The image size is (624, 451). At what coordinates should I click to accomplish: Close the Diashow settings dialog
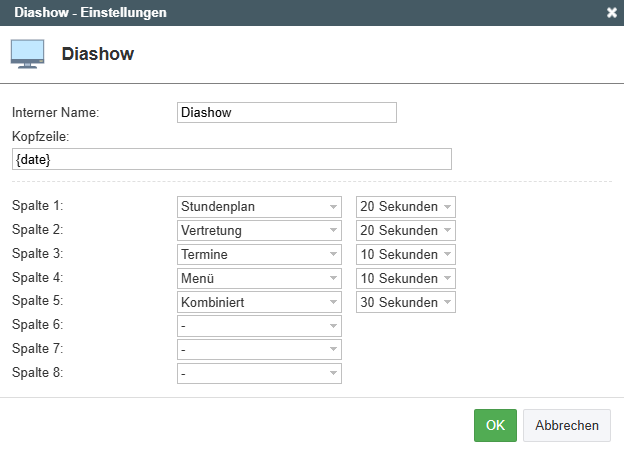pyautogui.click(x=612, y=13)
